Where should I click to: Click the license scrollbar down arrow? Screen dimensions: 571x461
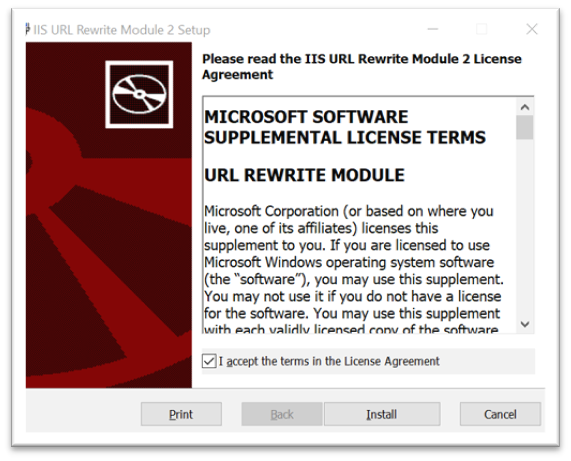(x=525, y=324)
